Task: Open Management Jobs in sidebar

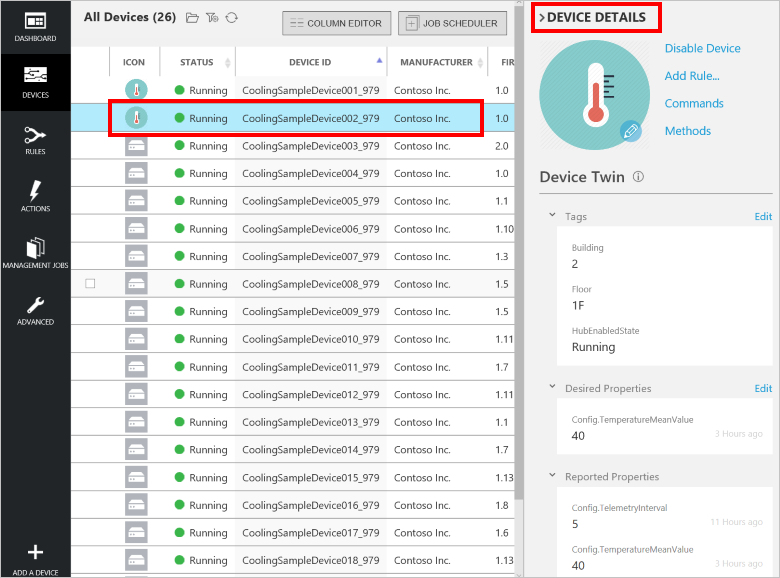Action: 35,253
